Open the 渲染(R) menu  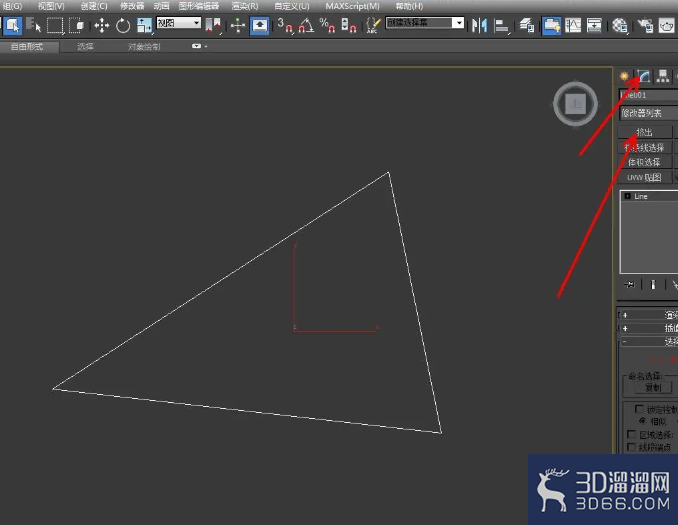[x=245, y=6]
